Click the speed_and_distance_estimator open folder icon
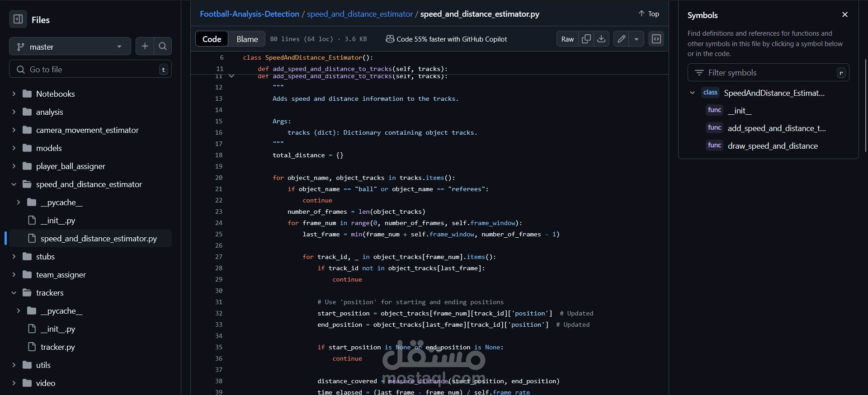The image size is (868, 395). pos(27,184)
